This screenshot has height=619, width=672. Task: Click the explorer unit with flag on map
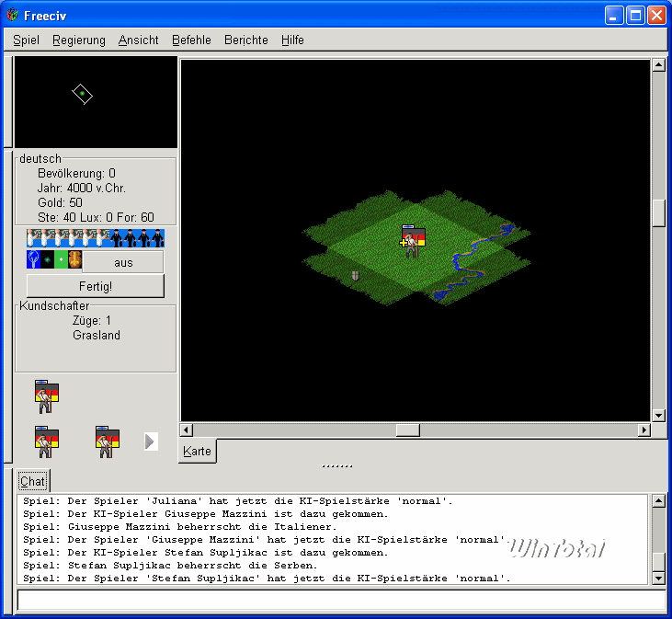click(413, 240)
